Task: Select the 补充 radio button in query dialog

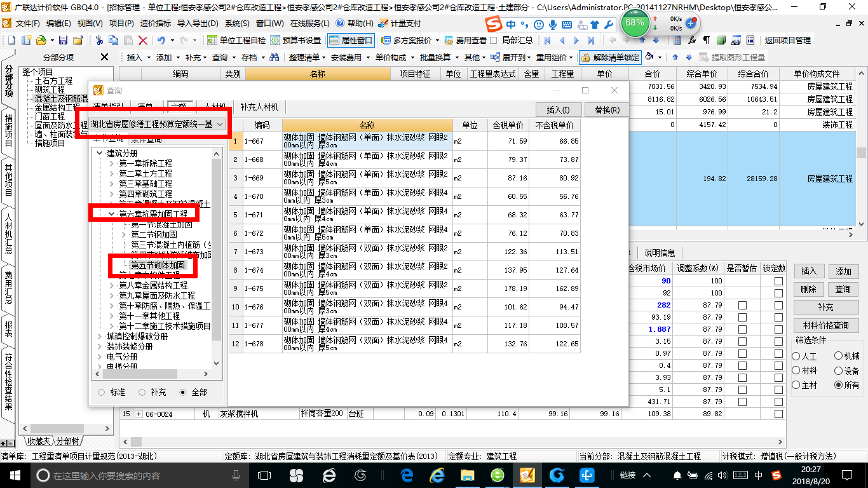Action: [142, 393]
